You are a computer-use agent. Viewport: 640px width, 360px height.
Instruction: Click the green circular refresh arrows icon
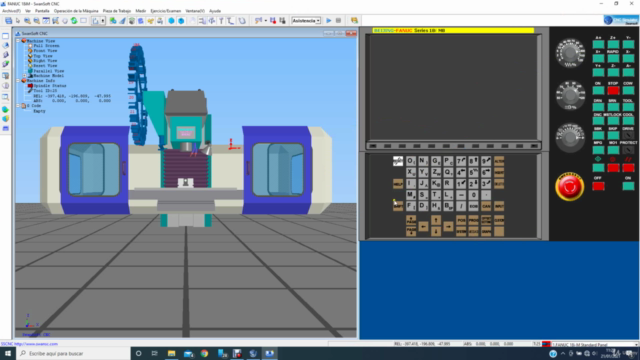click(74, 20)
